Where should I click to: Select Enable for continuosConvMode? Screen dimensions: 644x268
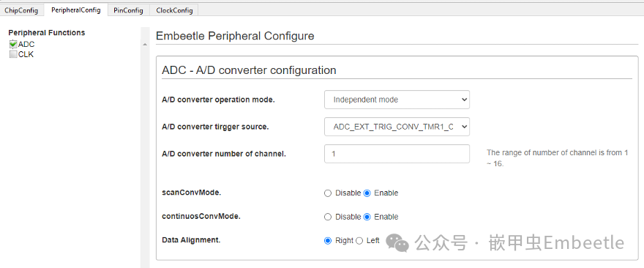(x=367, y=217)
